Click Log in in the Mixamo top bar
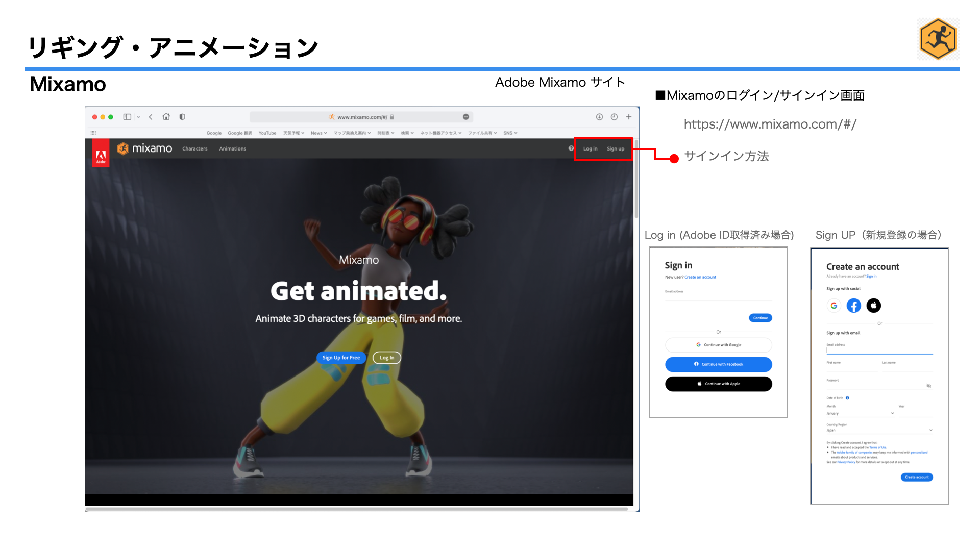 point(590,149)
